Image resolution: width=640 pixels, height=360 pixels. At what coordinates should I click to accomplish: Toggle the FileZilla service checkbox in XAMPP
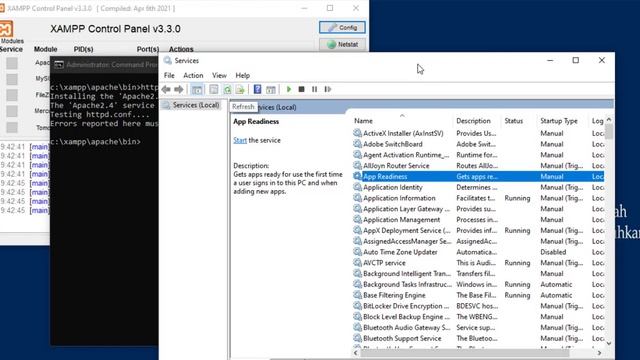pyautogui.click(x=12, y=95)
